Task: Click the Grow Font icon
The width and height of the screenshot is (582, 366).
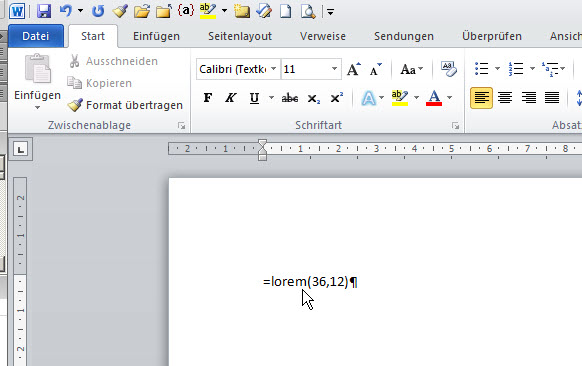Action: (x=353, y=69)
